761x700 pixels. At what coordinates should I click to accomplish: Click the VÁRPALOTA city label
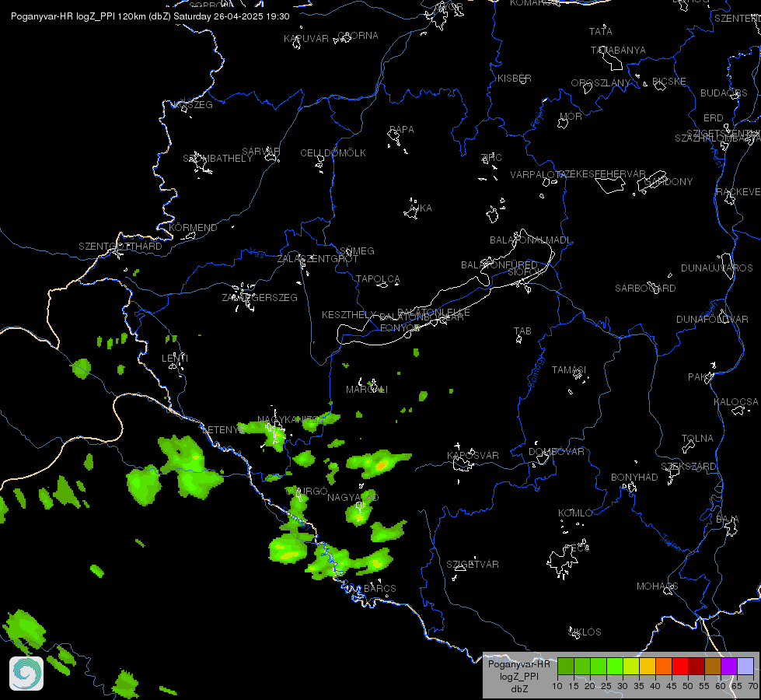point(537,174)
